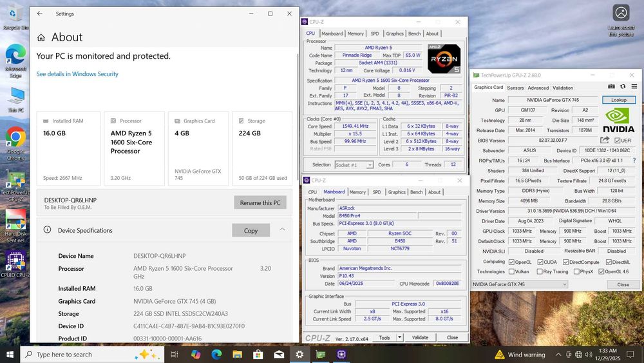
Task: Open Microsoft Store from the taskbar
Action: (258, 355)
